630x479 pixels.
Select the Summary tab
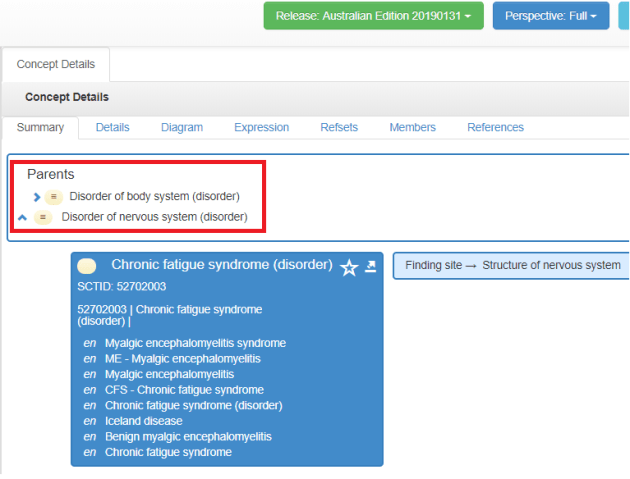(x=40, y=128)
